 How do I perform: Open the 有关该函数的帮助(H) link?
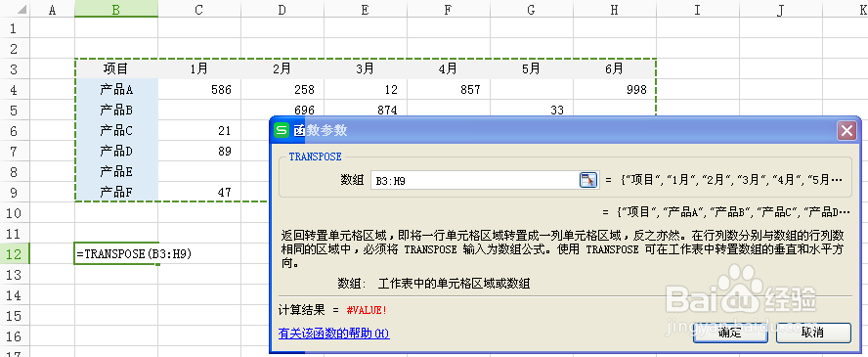pos(333,334)
